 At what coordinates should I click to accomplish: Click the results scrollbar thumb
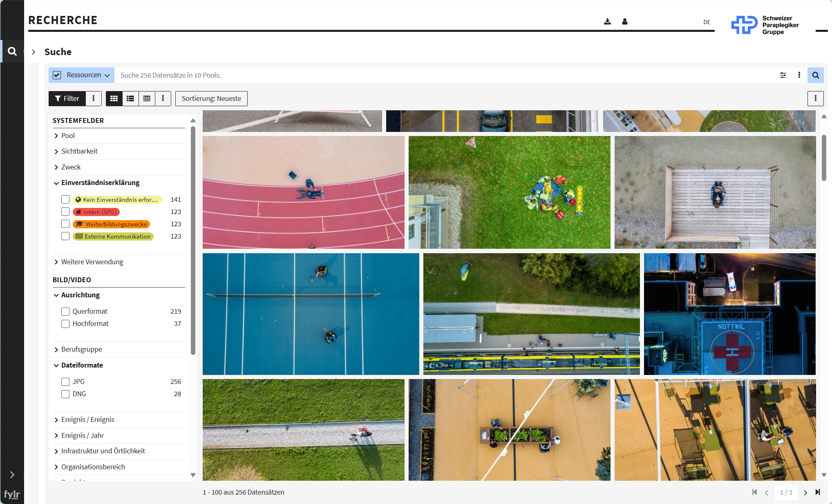point(824,158)
